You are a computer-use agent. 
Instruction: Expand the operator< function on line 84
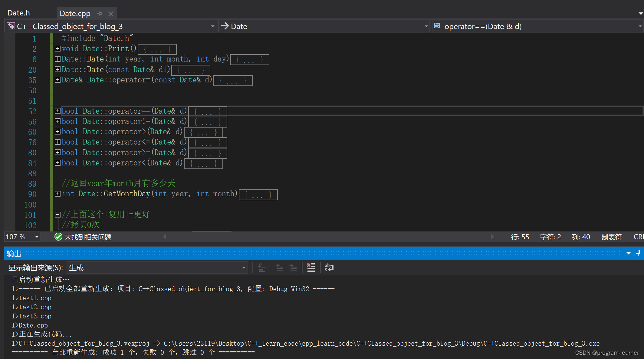[x=57, y=163]
